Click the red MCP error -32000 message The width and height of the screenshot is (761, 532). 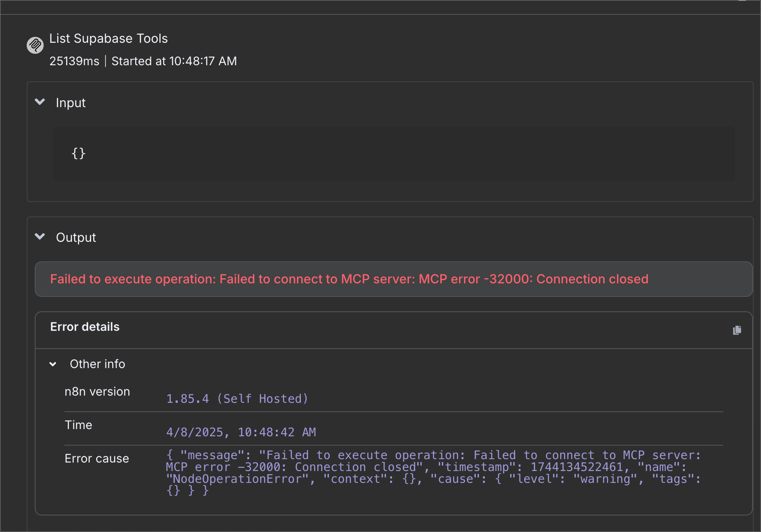click(349, 279)
